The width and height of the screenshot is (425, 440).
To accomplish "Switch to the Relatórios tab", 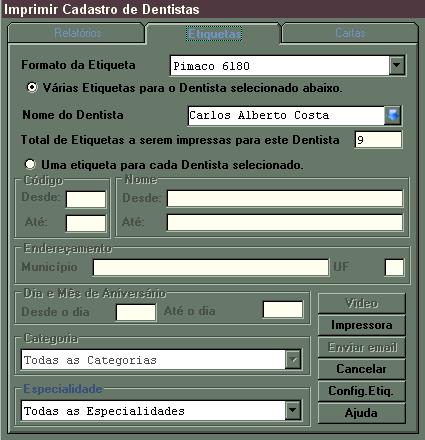I will point(77,33).
